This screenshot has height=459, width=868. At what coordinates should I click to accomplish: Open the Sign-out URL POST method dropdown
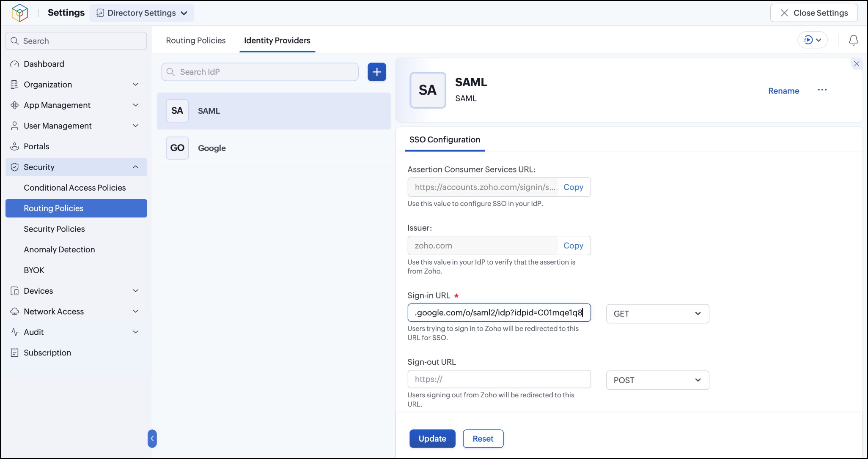[x=658, y=380]
